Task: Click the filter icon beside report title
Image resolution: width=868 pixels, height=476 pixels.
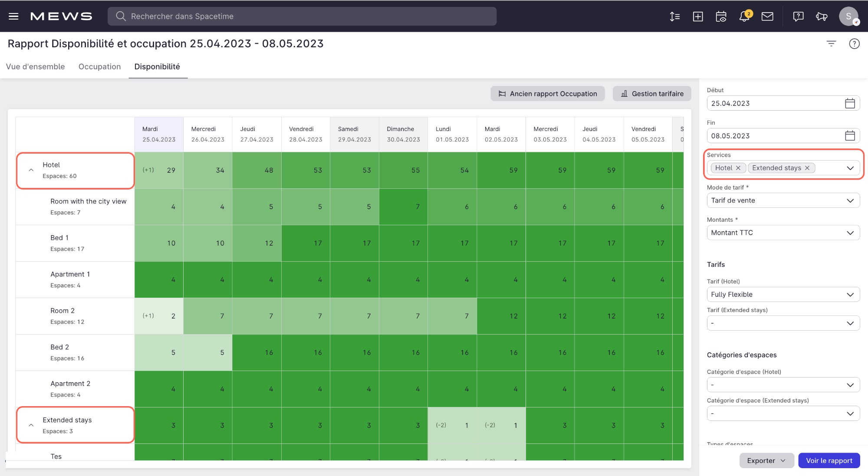Action: point(831,43)
